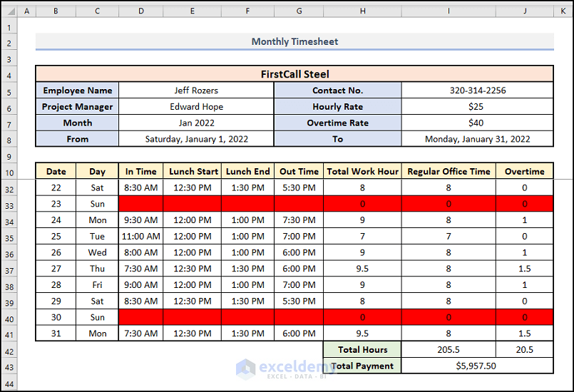Select the $40 overtime rate cell
Screen dimensions: 574x392
point(477,123)
